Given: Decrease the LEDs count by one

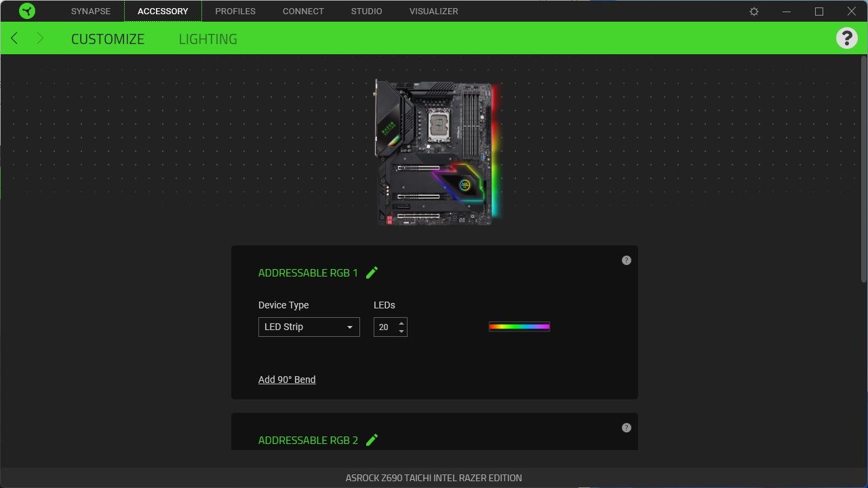Looking at the screenshot, I should pyautogui.click(x=401, y=331).
